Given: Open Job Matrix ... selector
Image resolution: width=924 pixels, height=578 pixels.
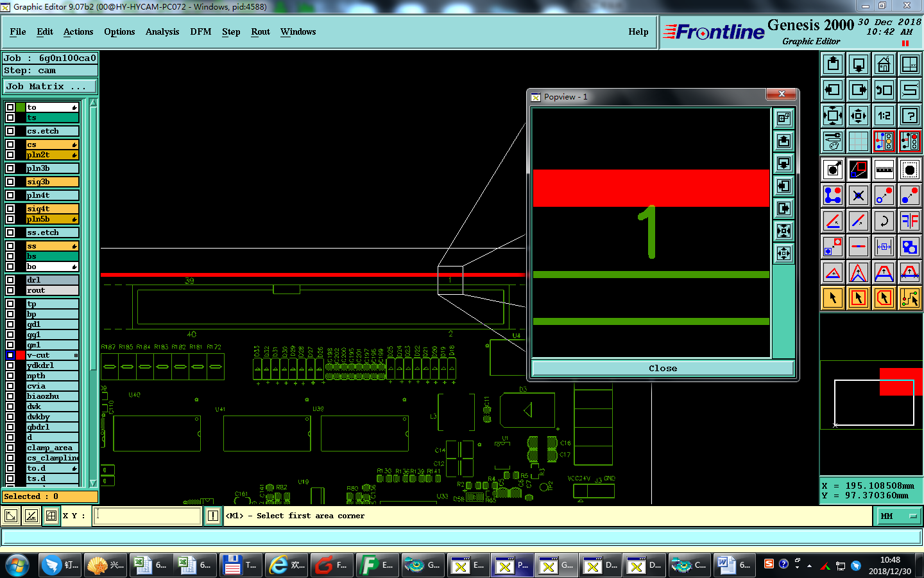Looking at the screenshot, I should point(50,86).
